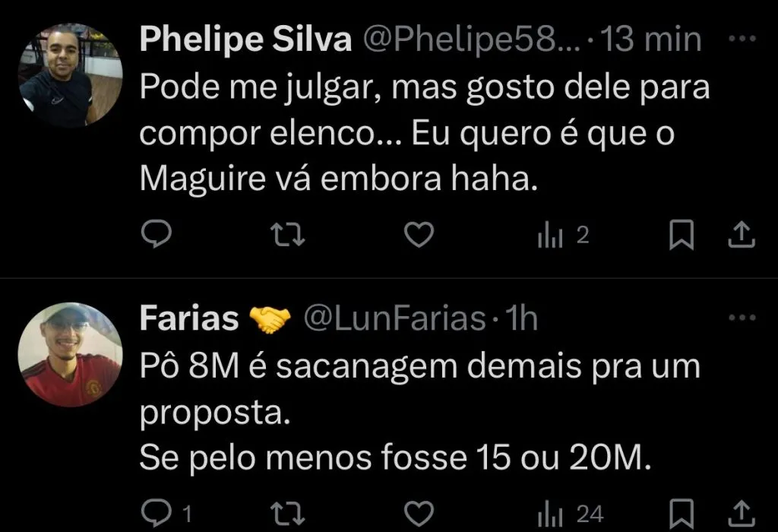Open Phelipe Silva's profile picture
Screen dimensions: 778x532
pos(70,75)
